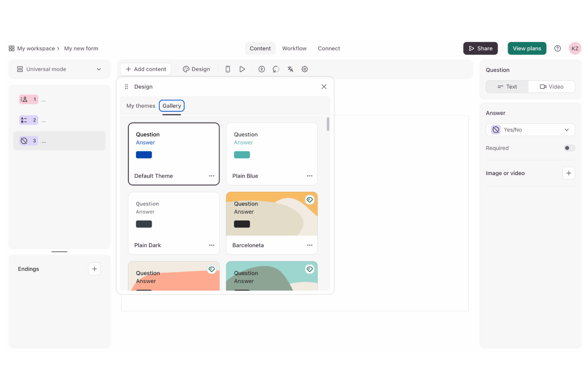Select the Plain Dark theme card
The height and width of the screenshot is (392, 588).
tap(174, 223)
